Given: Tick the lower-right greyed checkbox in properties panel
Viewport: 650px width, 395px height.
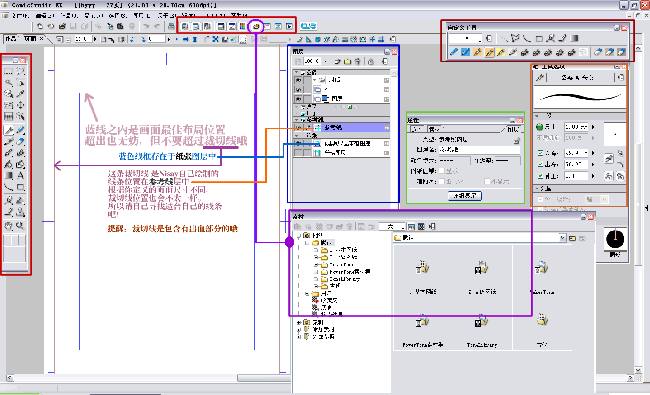Looking at the screenshot, I should click(x=487, y=182).
